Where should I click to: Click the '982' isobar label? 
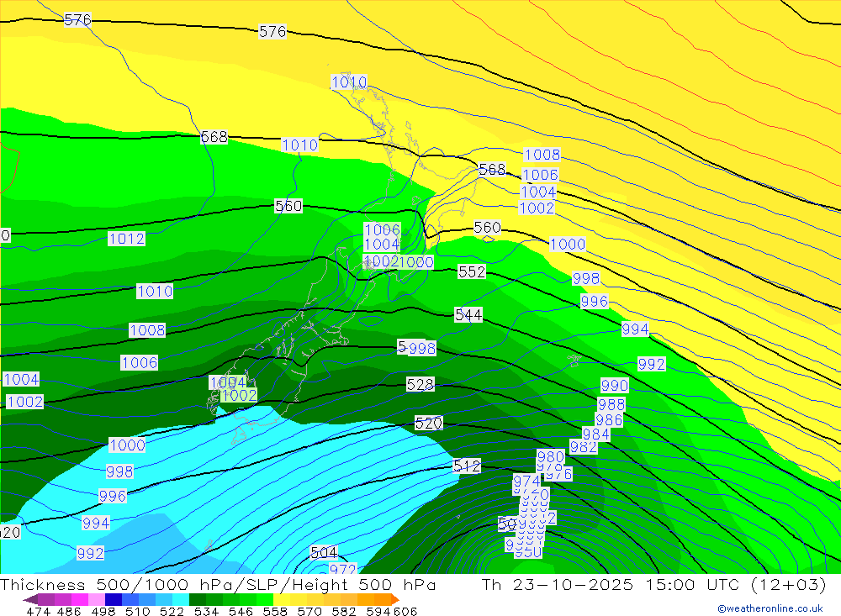(x=584, y=446)
